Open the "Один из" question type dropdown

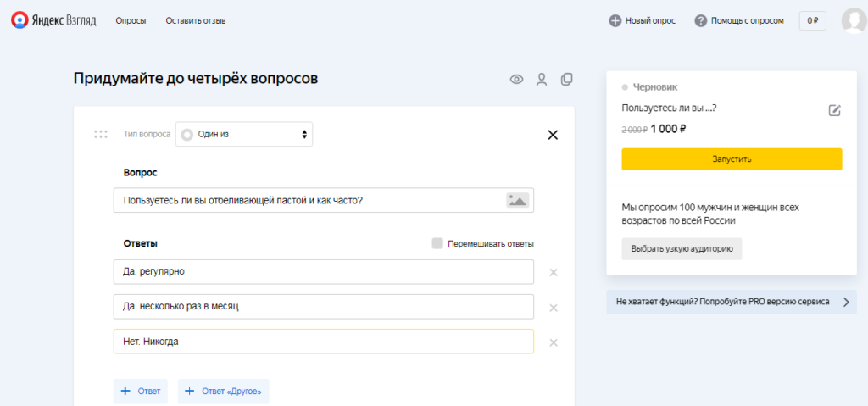244,134
